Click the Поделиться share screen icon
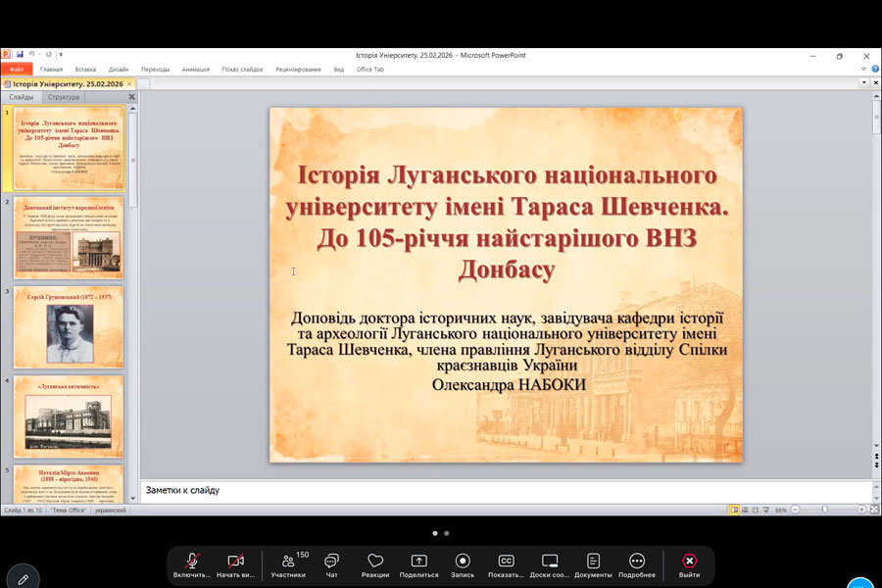This screenshot has height=588, width=882. (x=418, y=562)
